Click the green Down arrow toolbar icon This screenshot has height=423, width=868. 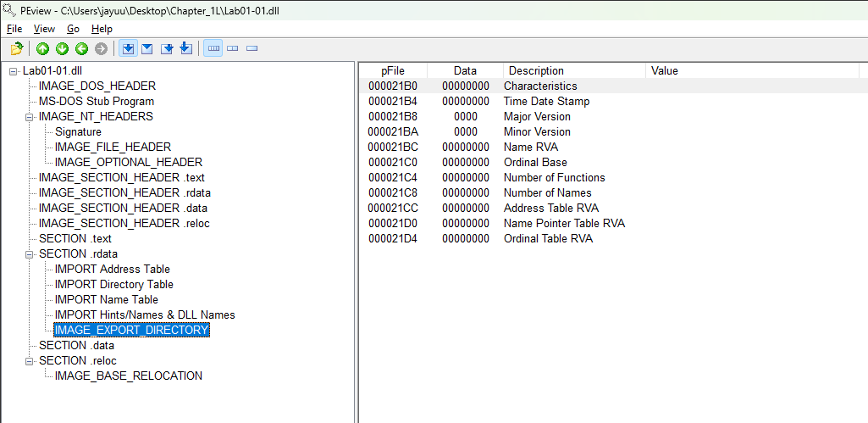(x=62, y=49)
